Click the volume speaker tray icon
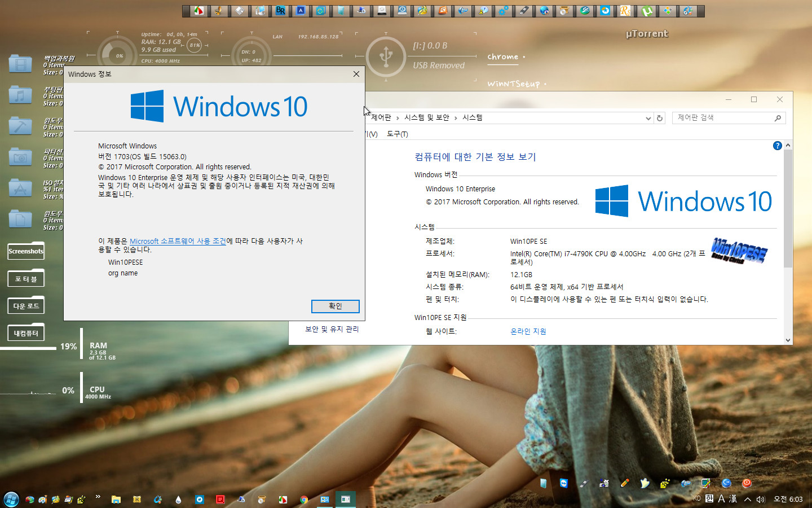Image resolution: width=812 pixels, height=508 pixels. tap(761, 499)
